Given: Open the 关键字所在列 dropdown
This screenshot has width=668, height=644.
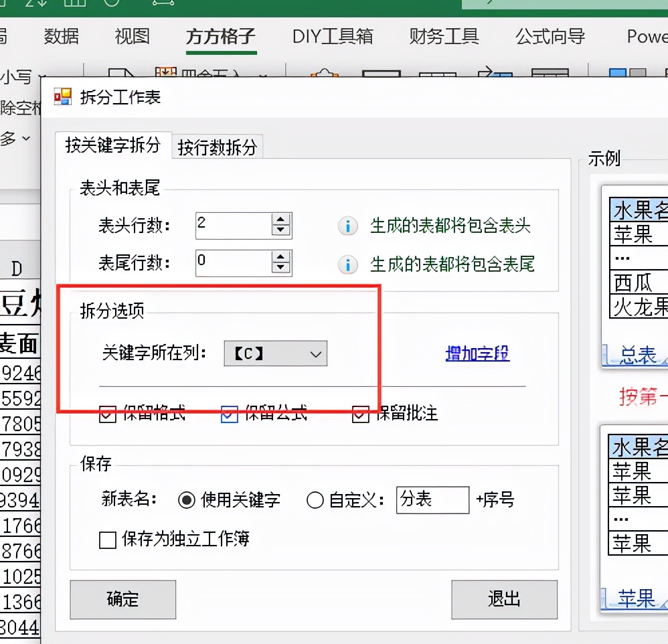Looking at the screenshot, I should [x=276, y=353].
